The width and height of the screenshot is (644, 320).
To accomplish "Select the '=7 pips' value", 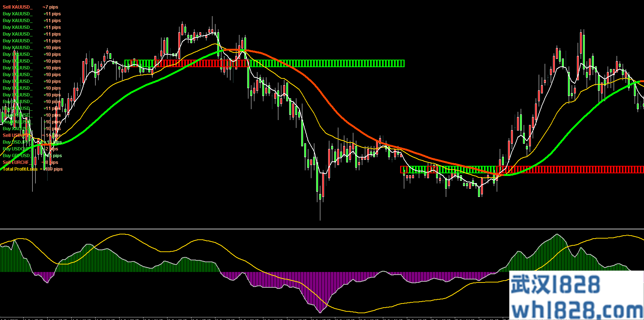I will pyautogui.click(x=51, y=7).
